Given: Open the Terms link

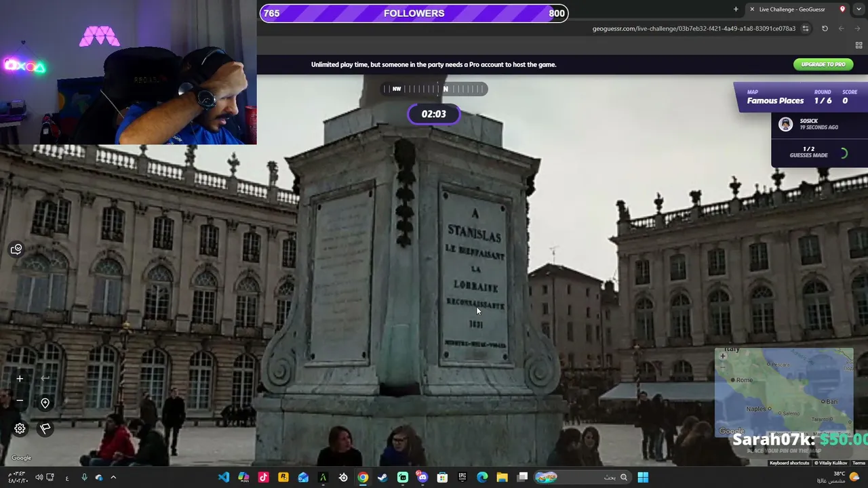Looking at the screenshot, I should tap(859, 463).
